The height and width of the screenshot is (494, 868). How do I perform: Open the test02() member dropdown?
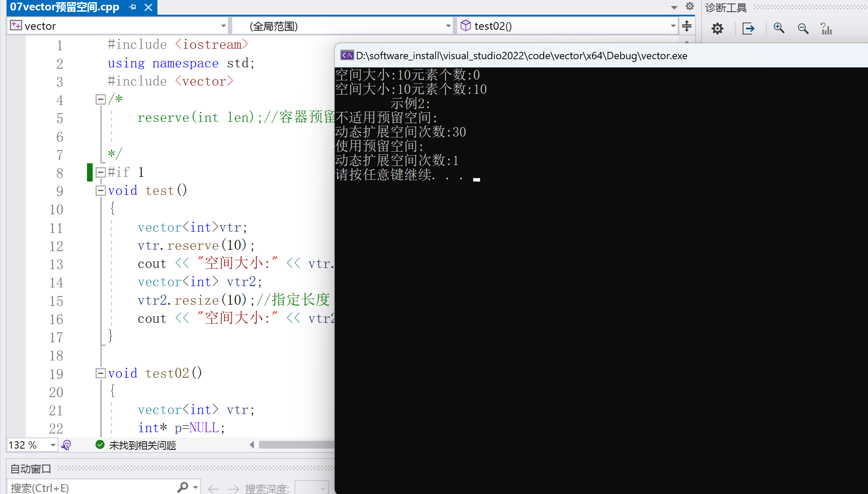pos(673,26)
